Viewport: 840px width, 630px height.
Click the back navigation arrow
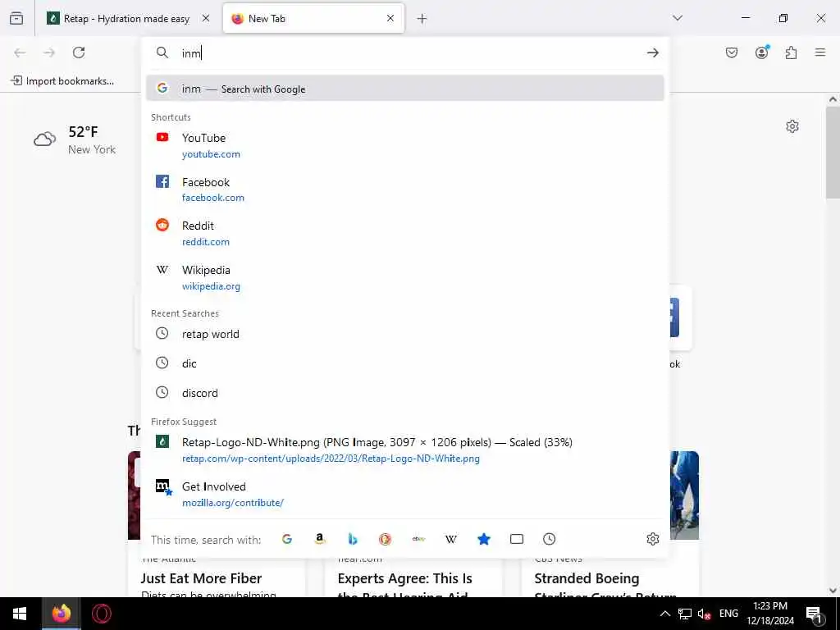[20, 52]
